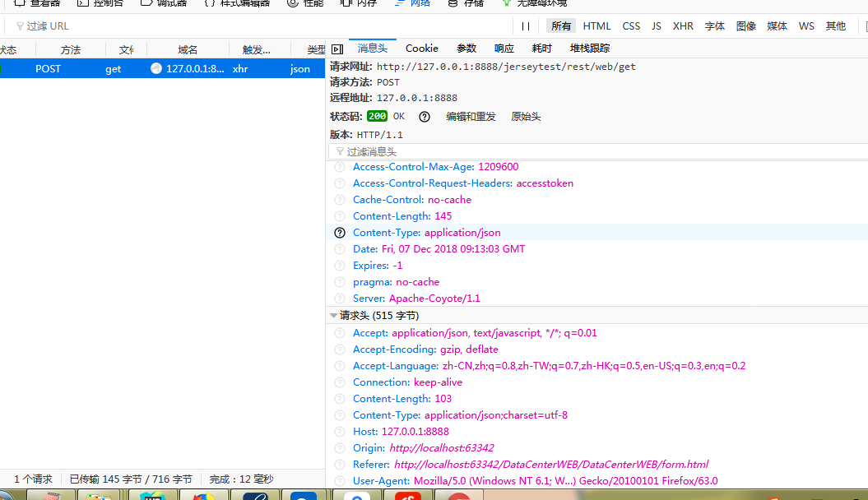
Task: Filter requests by 图像 (images)
Action: [745, 26]
